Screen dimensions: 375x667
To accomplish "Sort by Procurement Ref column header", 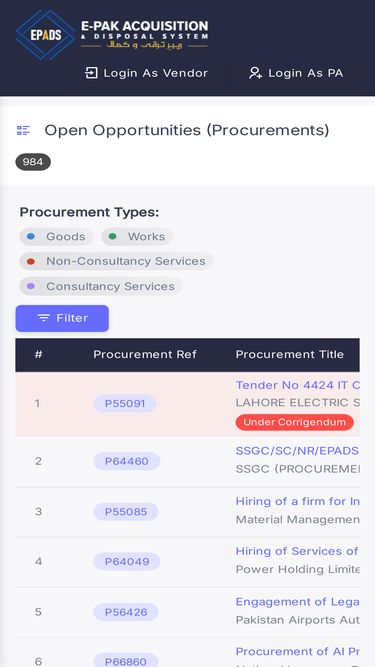I will pyautogui.click(x=145, y=354).
